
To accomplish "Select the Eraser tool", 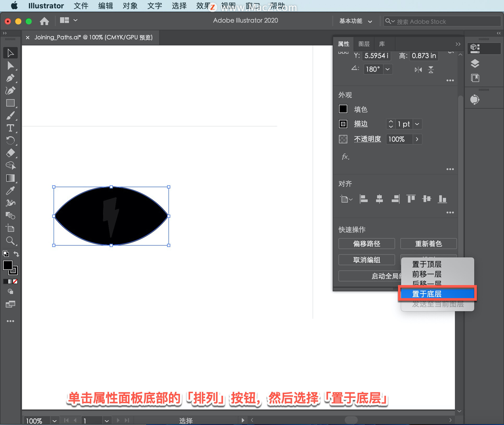I will click(x=10, y=153).
